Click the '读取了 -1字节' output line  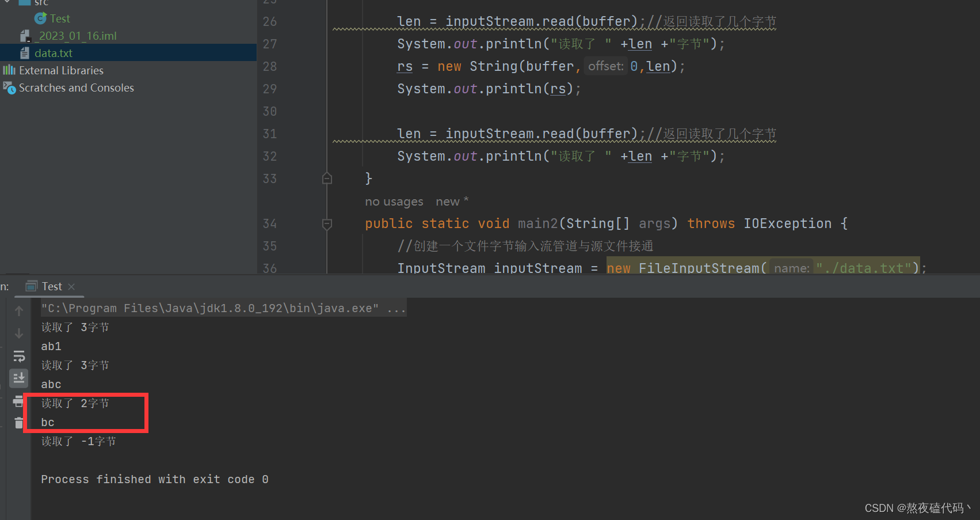coord(79,441)
